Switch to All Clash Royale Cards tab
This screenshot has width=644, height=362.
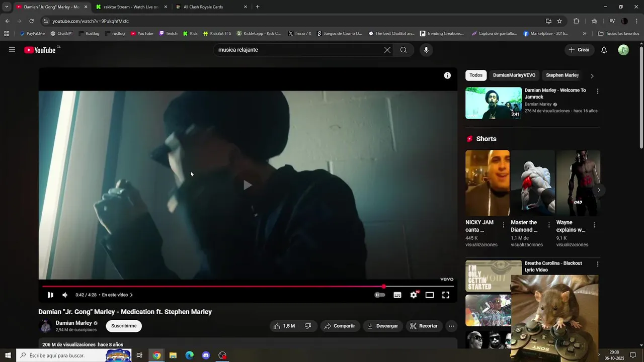coord(211,7)
